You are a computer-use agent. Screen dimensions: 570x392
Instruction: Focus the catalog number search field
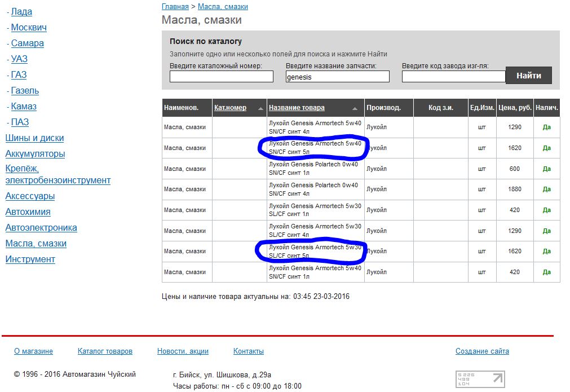pos(222,76)
